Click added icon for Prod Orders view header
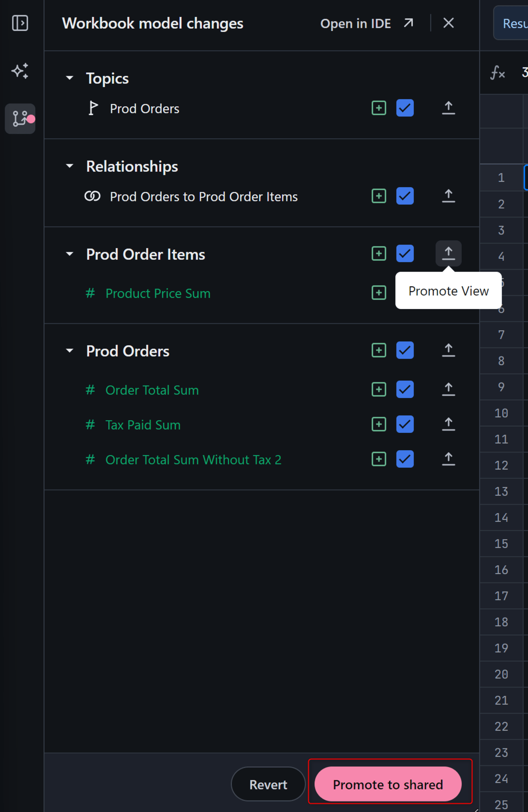The height and width of the screenshot is (812, 528). click(x=379, y=350)
